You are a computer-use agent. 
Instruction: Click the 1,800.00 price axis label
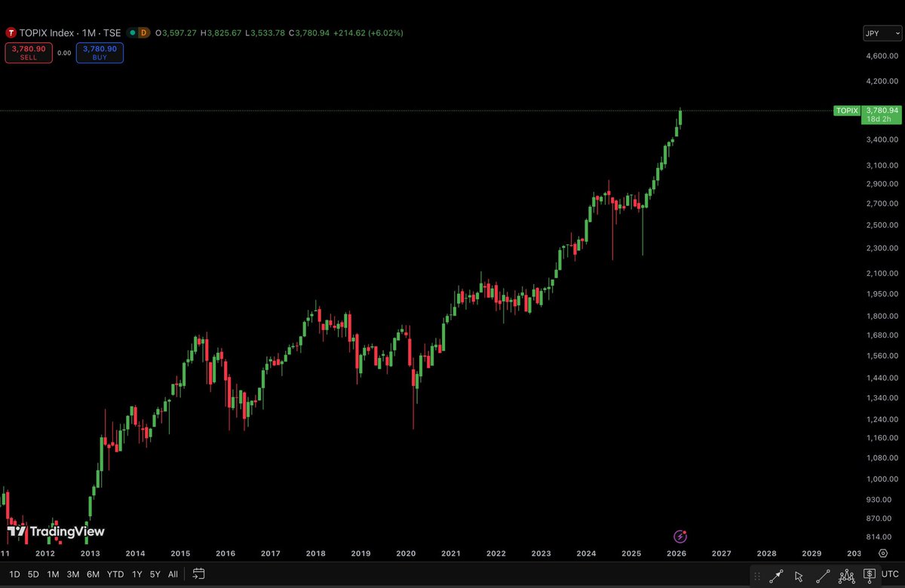tap(883, 316)
